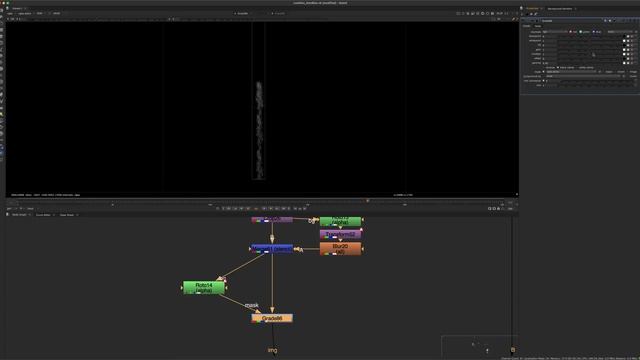Open the Time nodes menu in left toolbar

(x=2, y=23)
